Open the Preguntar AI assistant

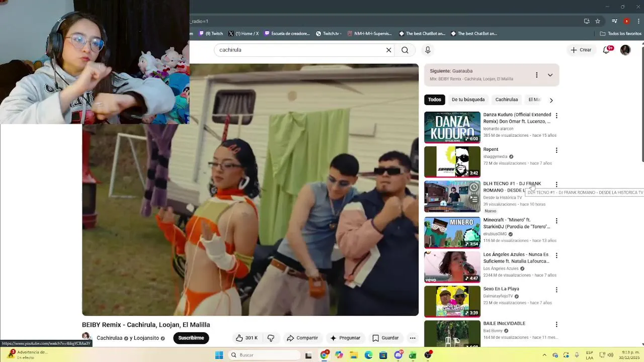click(x=345, y=338)
